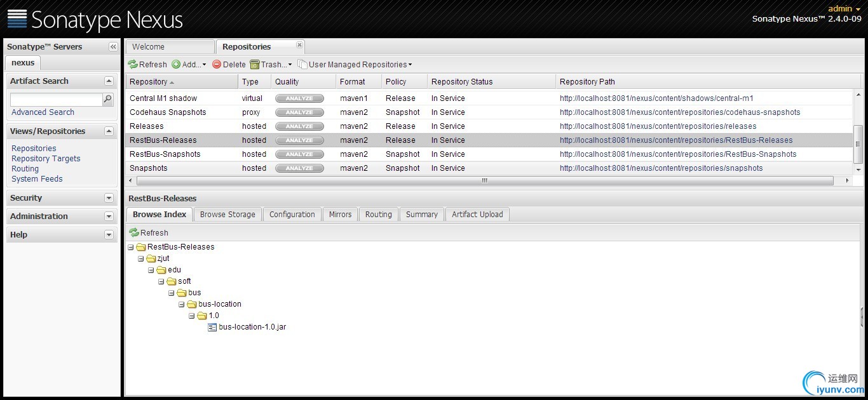Open Repositories link in sidebar
The height and width of the screenshot is (400, 868).
click(x=34, y=149)
